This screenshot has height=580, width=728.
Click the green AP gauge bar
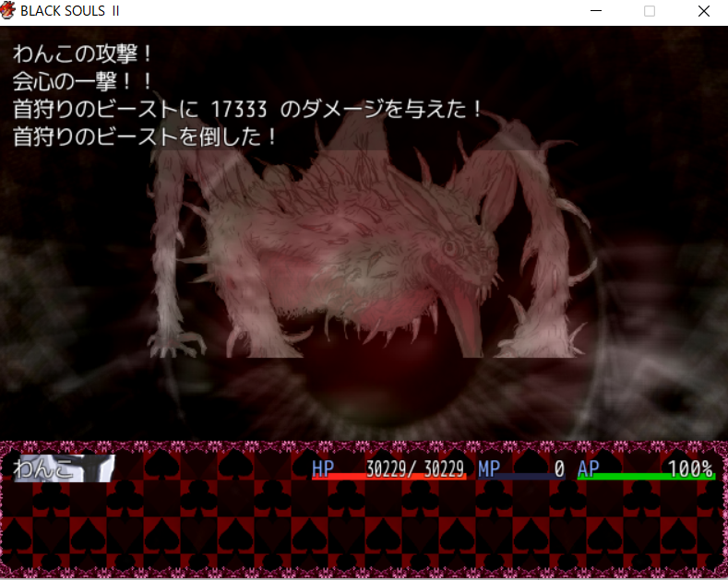point(646,476)
